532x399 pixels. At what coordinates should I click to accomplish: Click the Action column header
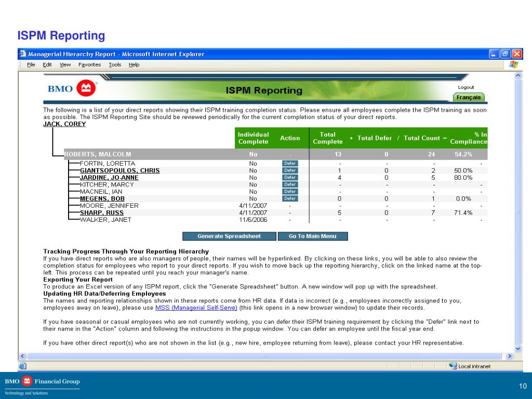pyautogui.click(x=290, y=138)
